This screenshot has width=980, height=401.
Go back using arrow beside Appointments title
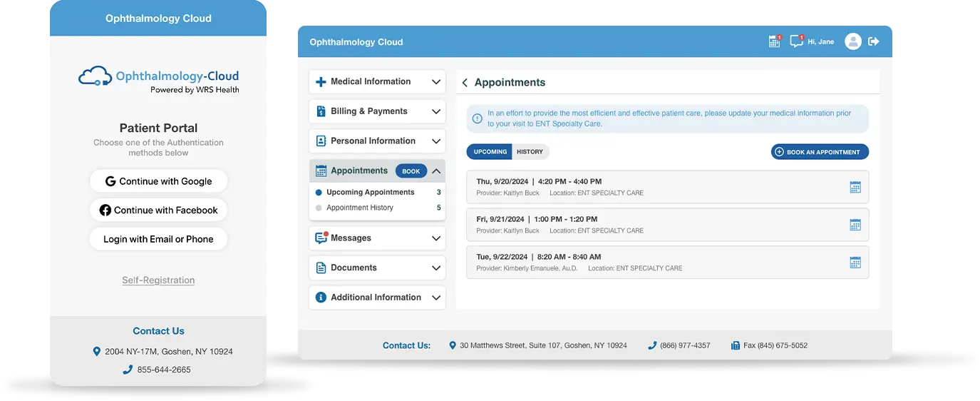tap(465, 83)
